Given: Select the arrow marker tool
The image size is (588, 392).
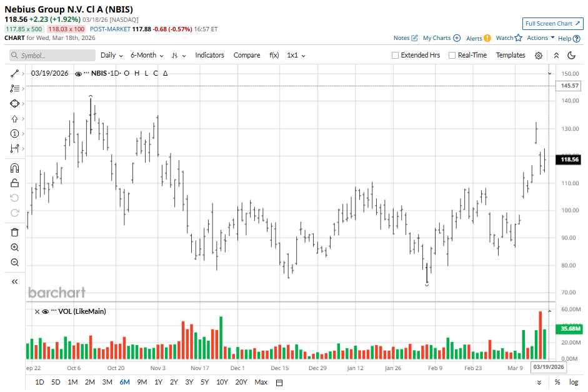Looking at the screenshot, I should pyautogui.click(x=14, y=119).
